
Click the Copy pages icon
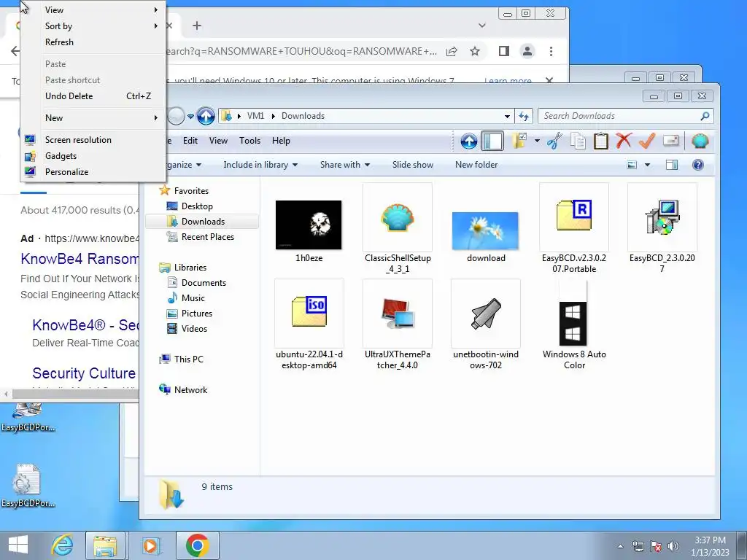(578, 141)
